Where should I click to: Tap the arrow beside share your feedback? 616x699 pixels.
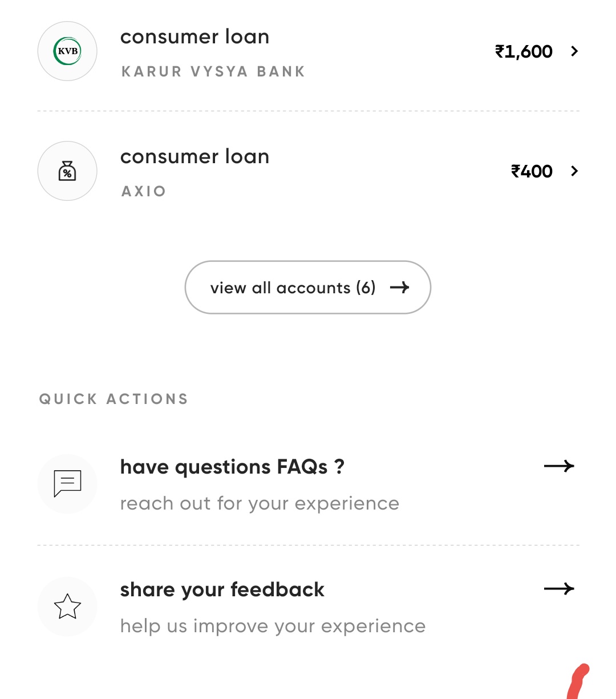coord(559,589)
